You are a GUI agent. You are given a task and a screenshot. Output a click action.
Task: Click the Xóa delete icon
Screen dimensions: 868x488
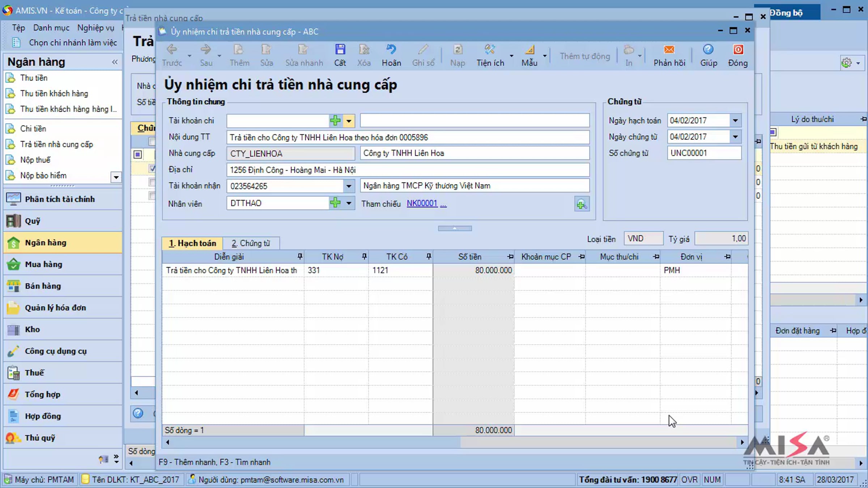[364, 50]
